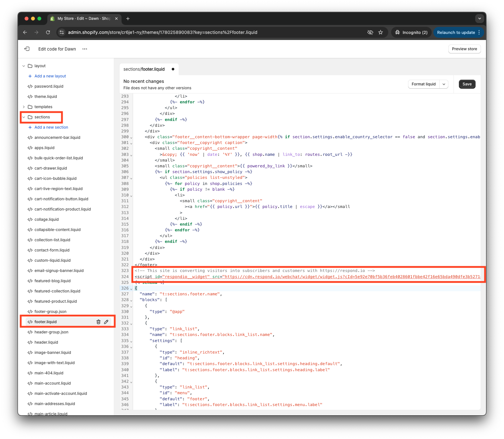Expand the templates folder

(x=24, y=107)
